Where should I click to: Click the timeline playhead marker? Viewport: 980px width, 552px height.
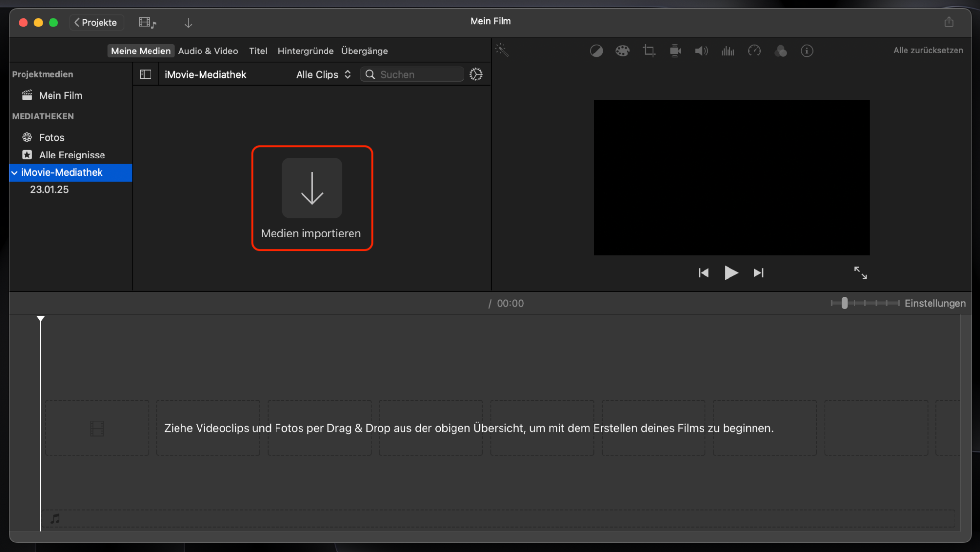coord(41,319)
